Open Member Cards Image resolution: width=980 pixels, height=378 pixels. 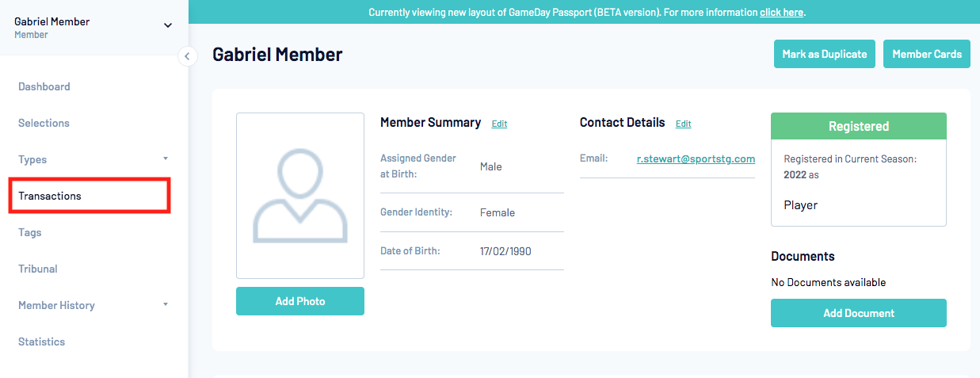(x=926, y=54)
